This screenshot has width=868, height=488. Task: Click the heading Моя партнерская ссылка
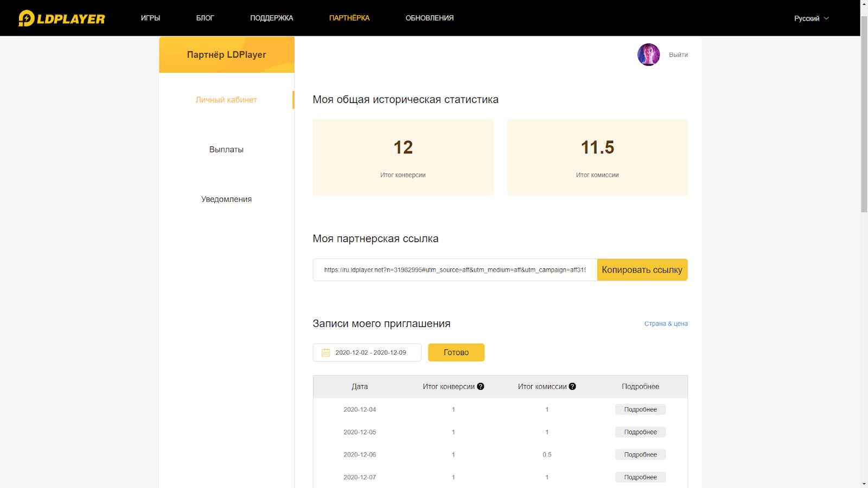click(375, 239)
